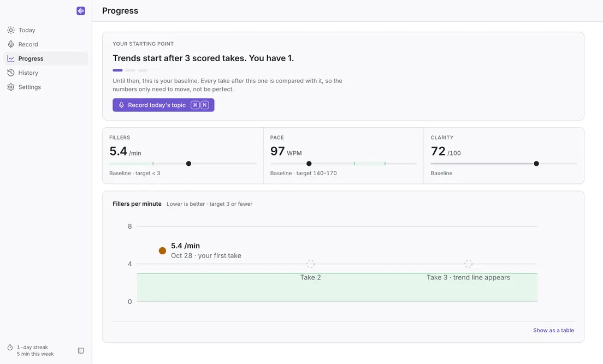Screen dimensions: 603x364
Task: Click the Clarity baseline slider dot
Action: (x=536, y=163)
